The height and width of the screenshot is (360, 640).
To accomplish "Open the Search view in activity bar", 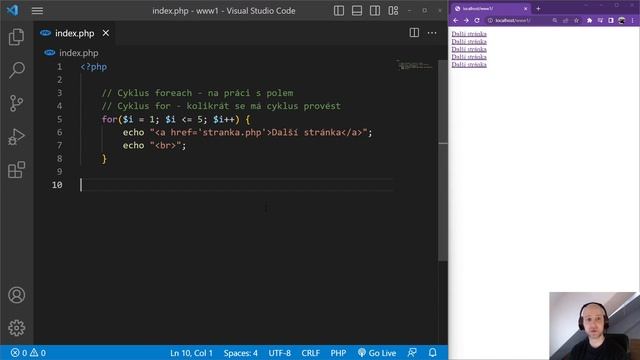I will (16, 70).
